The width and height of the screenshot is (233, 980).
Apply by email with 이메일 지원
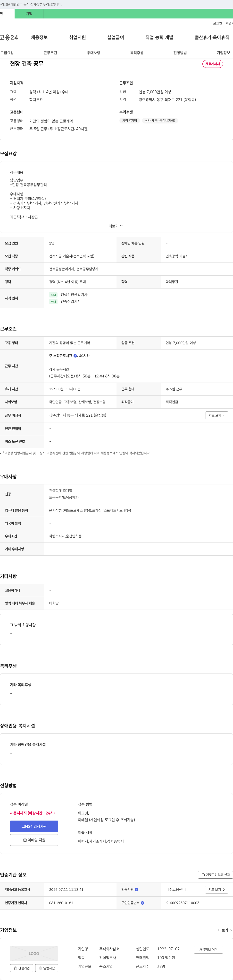pos(34,840)
